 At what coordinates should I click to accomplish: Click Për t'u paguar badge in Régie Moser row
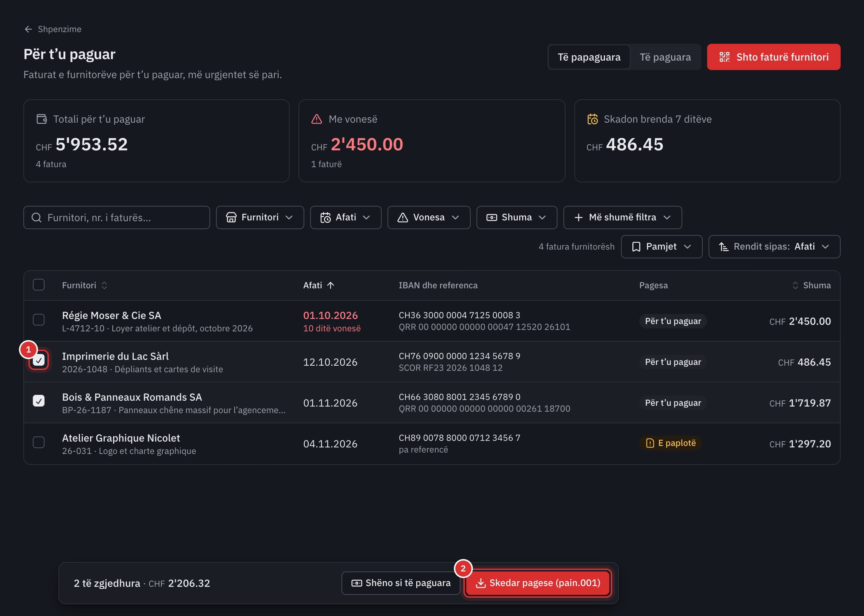point(673,321)
